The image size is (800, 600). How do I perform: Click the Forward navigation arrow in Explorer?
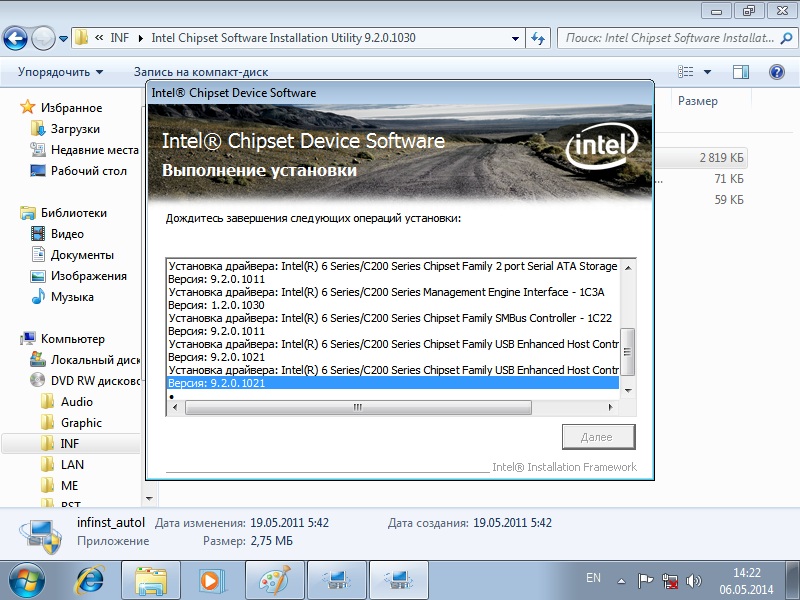pyautogui.click(x=43, y=38)
